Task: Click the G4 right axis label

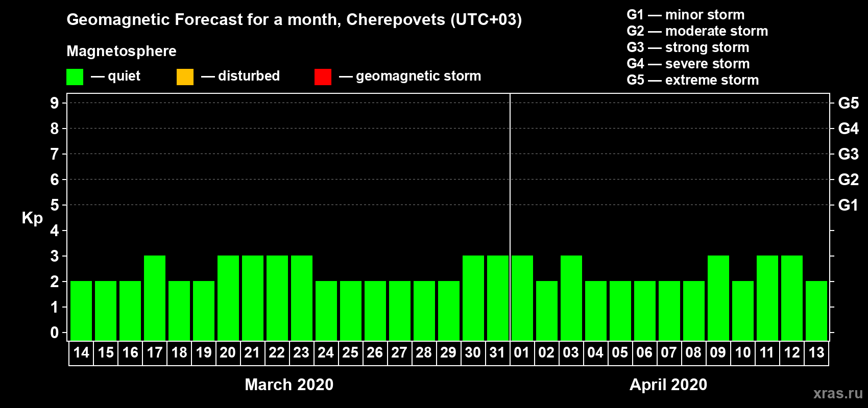Action: 849,129
